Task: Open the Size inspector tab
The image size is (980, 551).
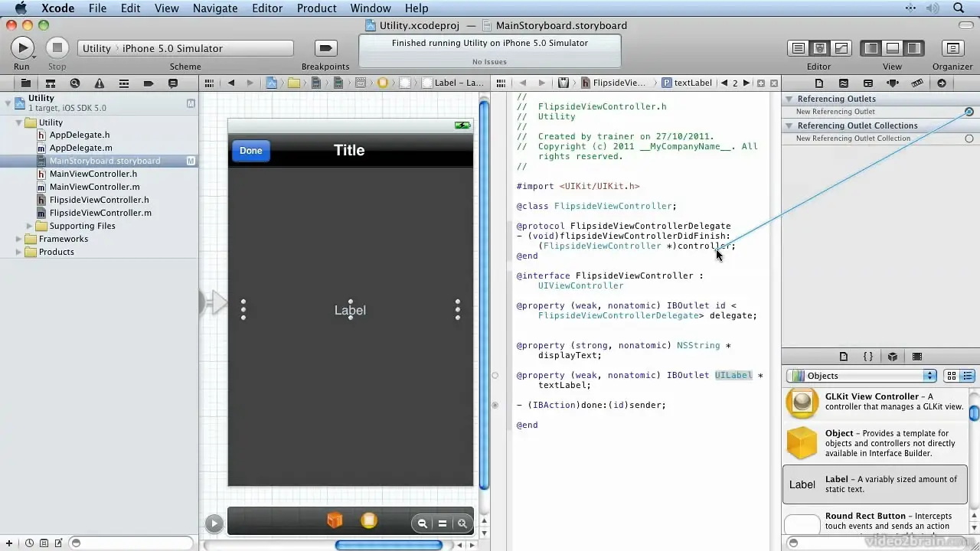Action: (916, 83)
